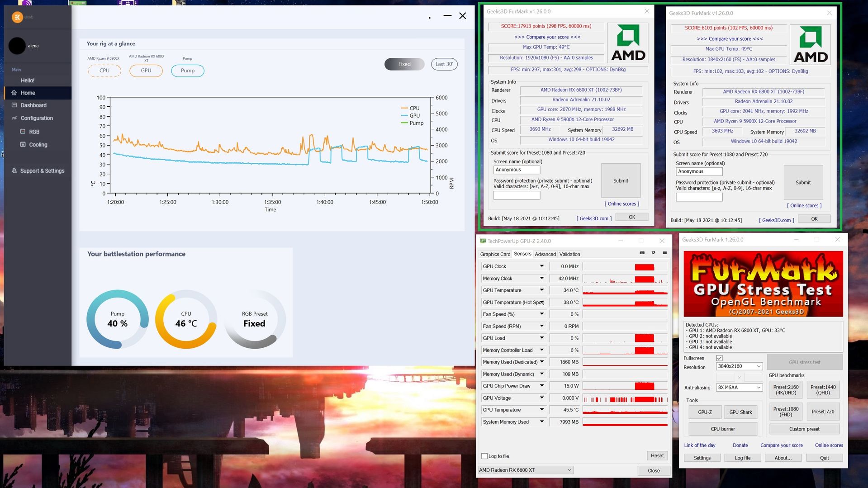Uncheck the Fullscreen checkbox in FurMark
868x488 pixels.
720,358
